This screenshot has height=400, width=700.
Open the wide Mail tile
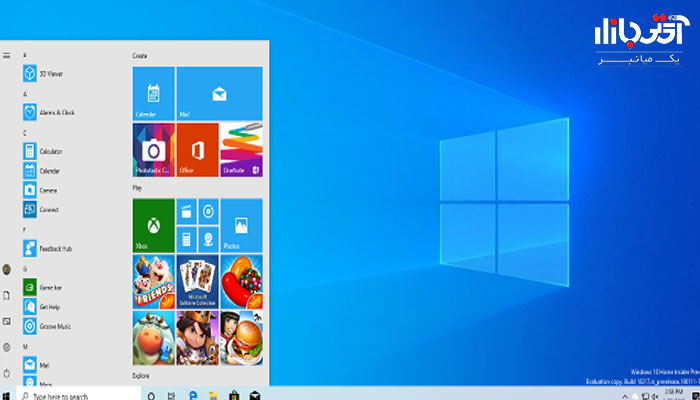pyautogui.click(x=219, y=94)
